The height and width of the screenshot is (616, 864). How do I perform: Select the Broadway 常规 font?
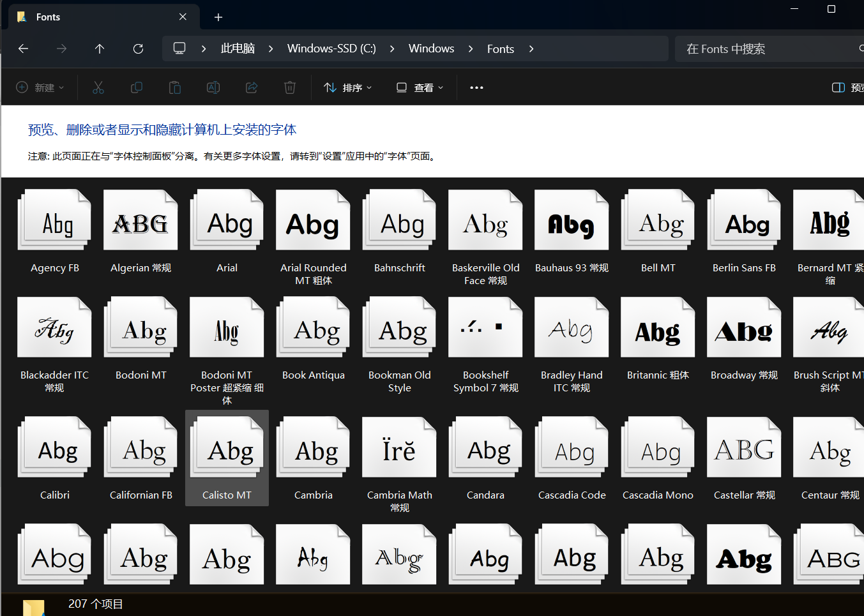744,339
